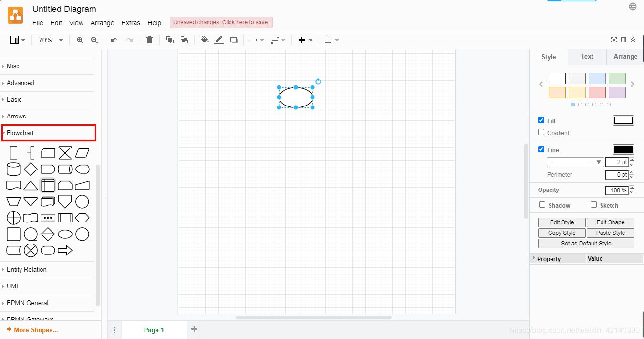The image size is (644, 339).
Task: Click the Edit Shape button
Action: coord(611,222)
